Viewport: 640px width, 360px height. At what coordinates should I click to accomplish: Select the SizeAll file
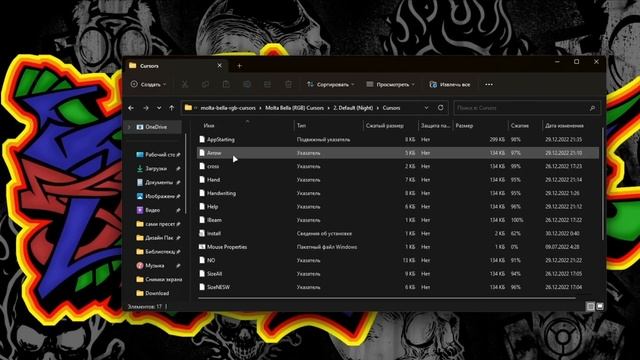(215, 274)
